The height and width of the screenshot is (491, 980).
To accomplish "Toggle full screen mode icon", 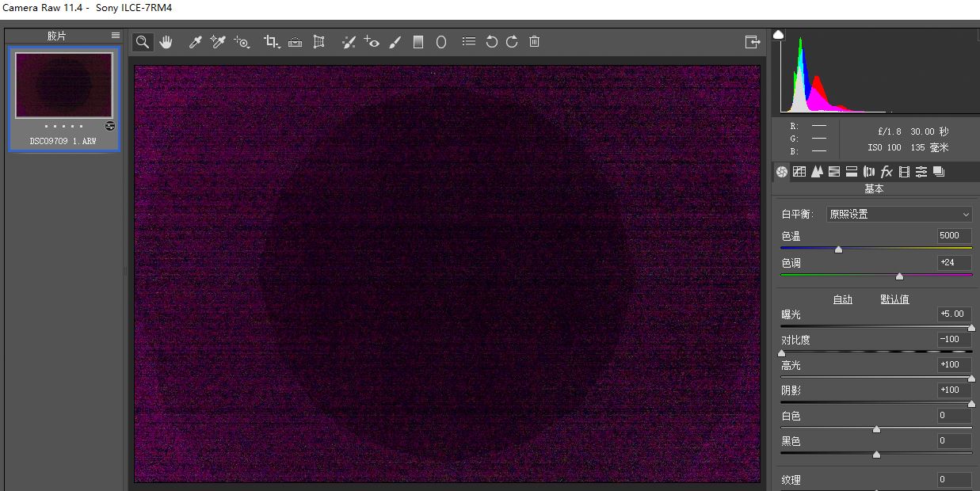I will [753, 42].
